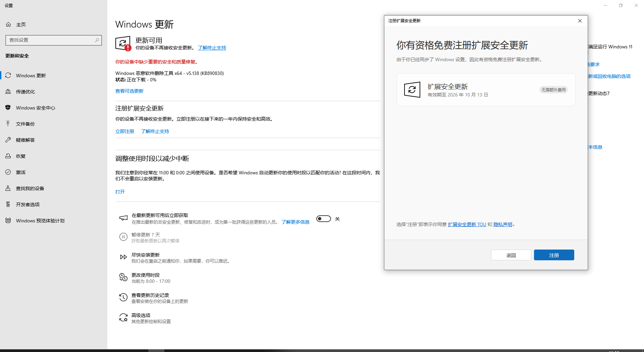This screenshot has width=644, height=352.
Task: Click the history icon for 查看更新历史记录
Action: [x=123, y=297]
